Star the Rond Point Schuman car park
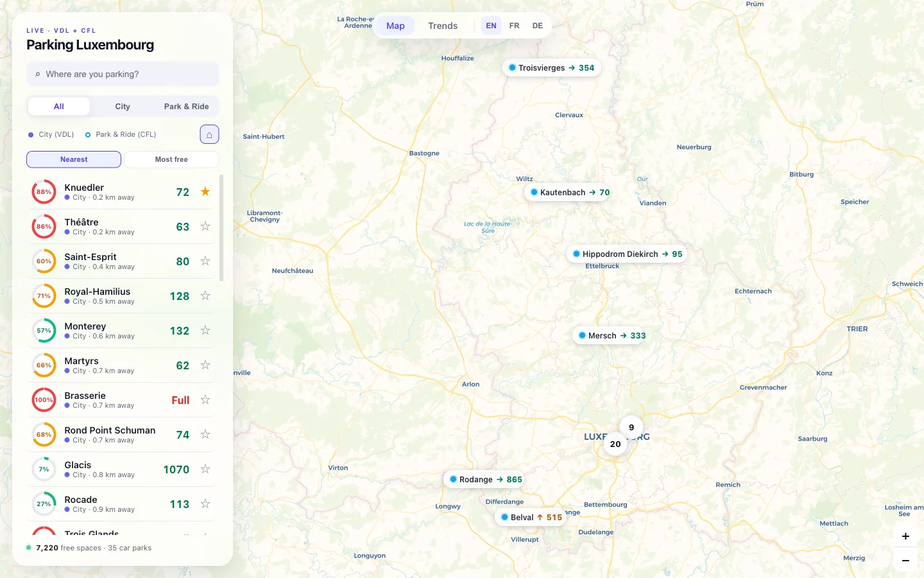 coord(205,434)
